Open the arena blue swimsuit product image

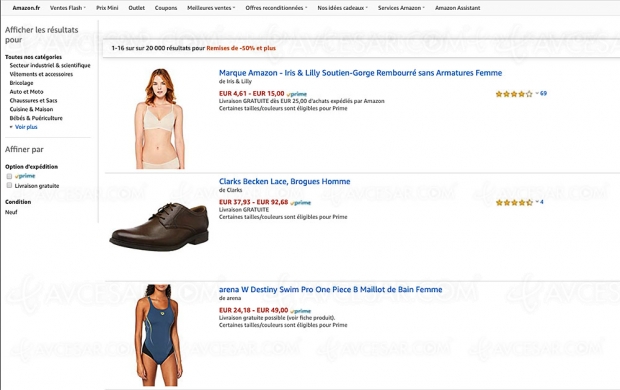point(158,335)
